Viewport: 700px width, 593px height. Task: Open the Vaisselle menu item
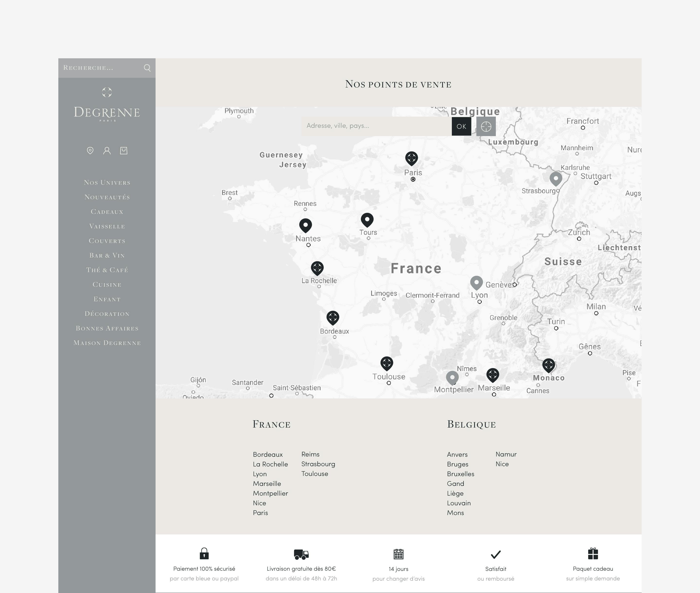point(107,226)
